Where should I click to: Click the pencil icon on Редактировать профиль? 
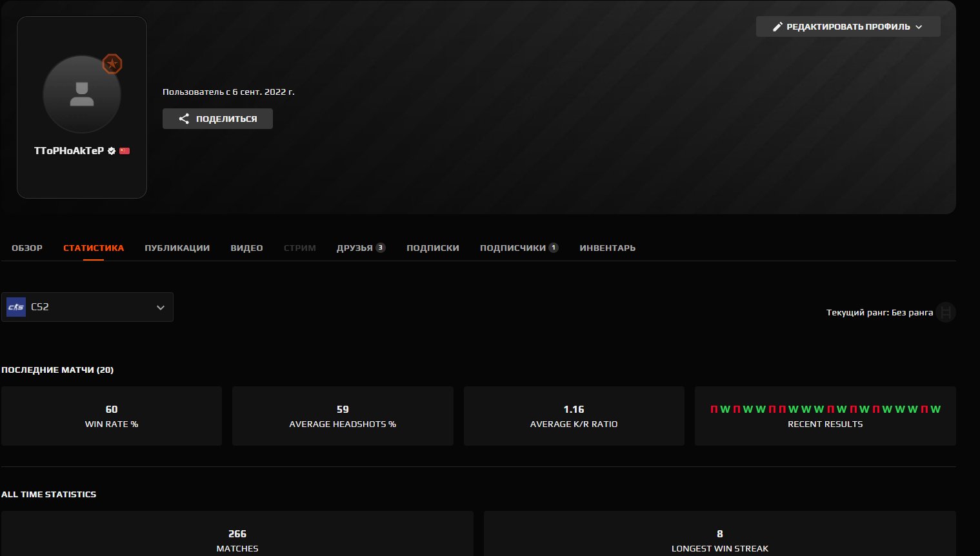pyautogui.click(x=777, y=26)
